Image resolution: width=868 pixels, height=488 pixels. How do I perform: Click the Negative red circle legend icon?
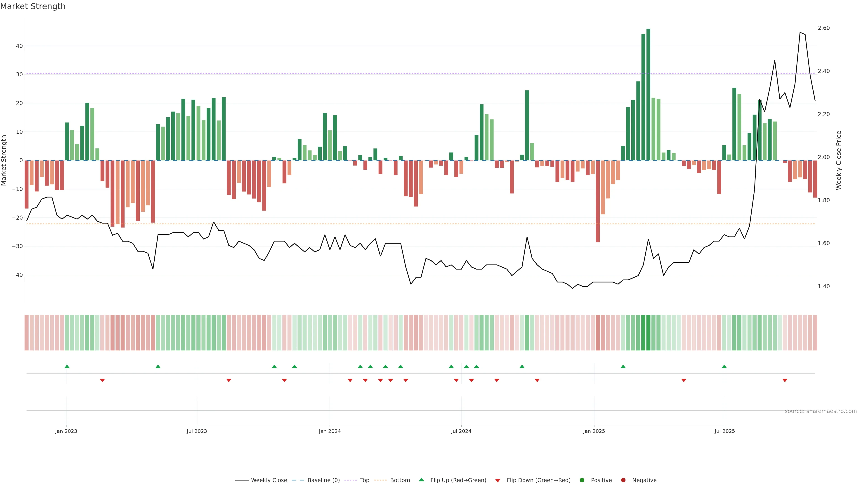(623, 480)
